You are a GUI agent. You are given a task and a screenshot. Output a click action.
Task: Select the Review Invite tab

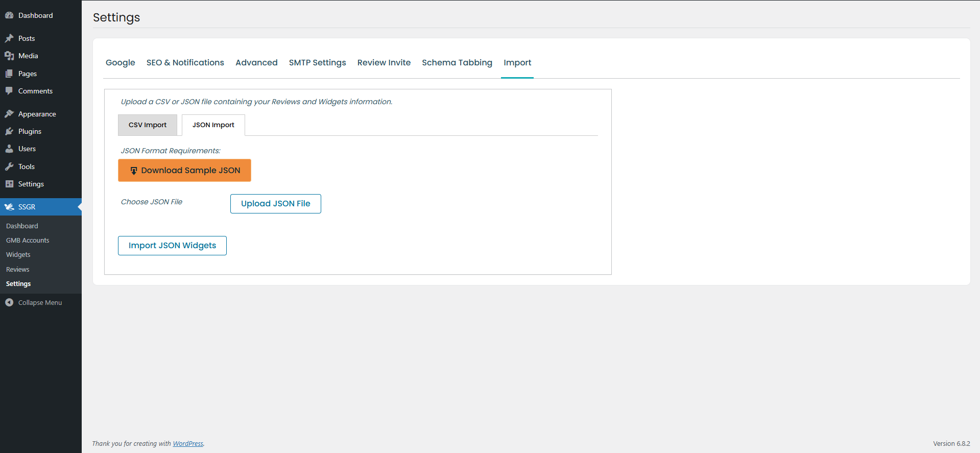coord(384,62)
